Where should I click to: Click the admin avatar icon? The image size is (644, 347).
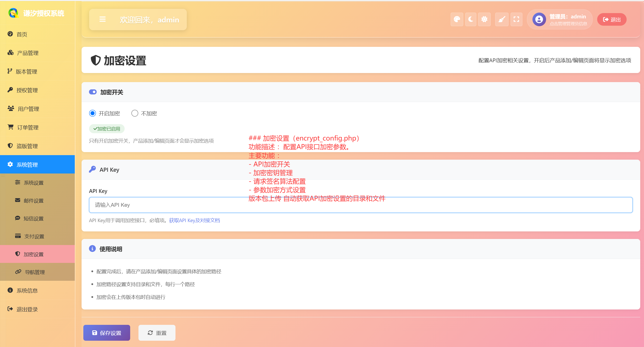click(x=539, y=19)
